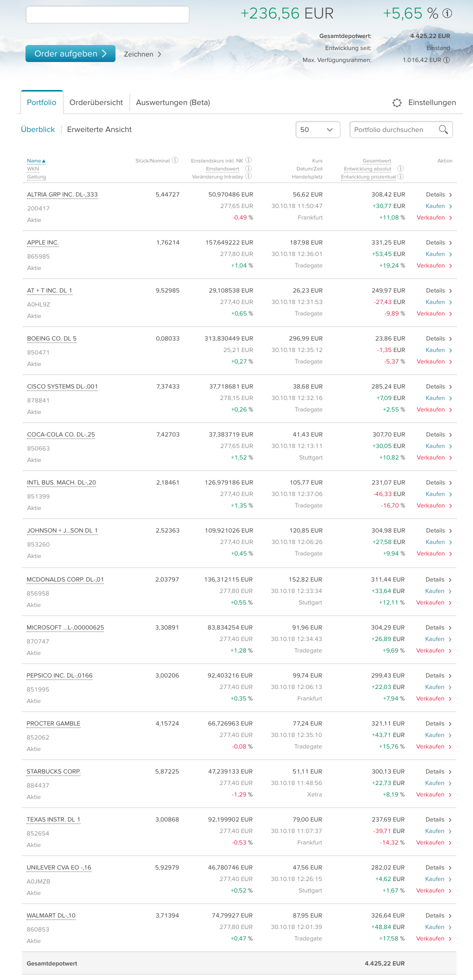Click Entwicklung absolut column header

[x=367, y=168]
